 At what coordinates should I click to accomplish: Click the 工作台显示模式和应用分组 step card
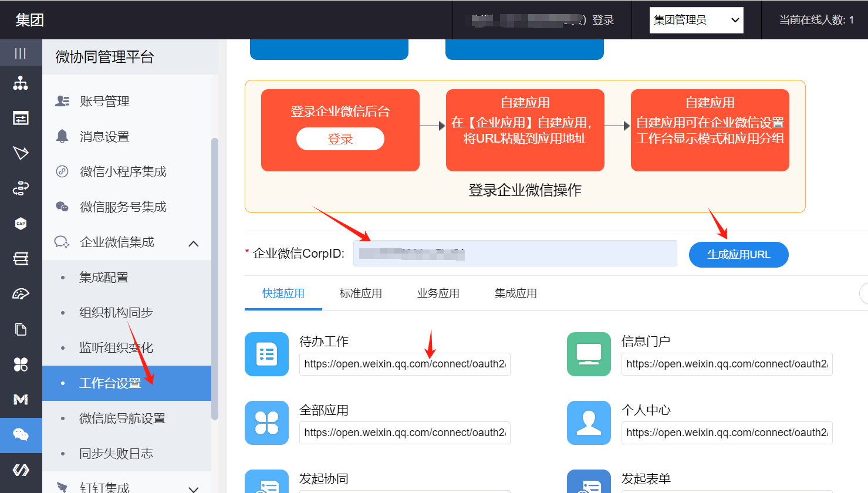tap(710, 130)
